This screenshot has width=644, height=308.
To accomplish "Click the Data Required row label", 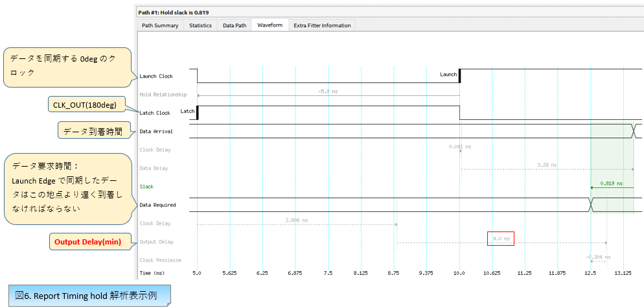I will pos(157,205).
